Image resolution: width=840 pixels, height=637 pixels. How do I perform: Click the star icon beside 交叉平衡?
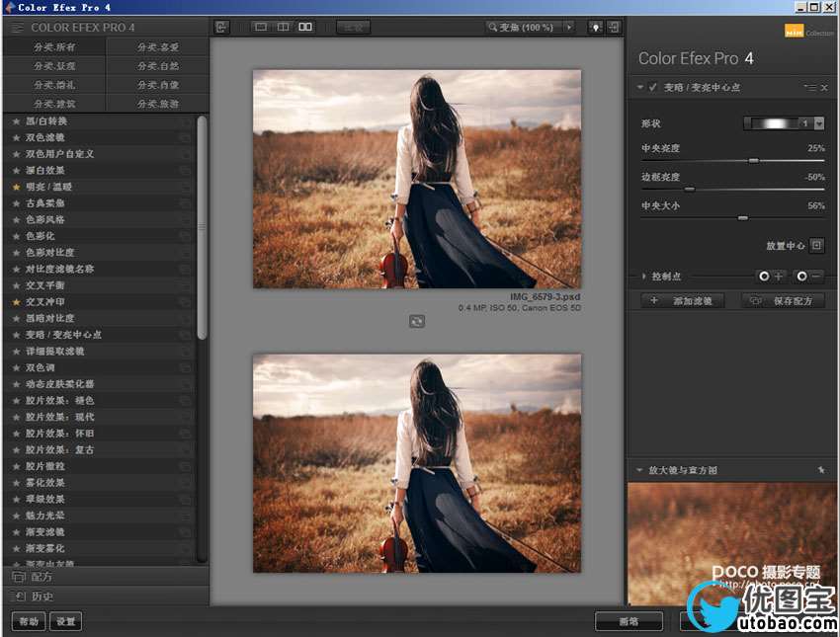click(17, 285)
